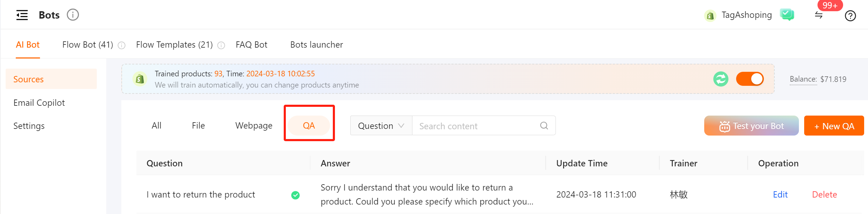
Task: Click the New QA button
Action: tap(834, 126)
